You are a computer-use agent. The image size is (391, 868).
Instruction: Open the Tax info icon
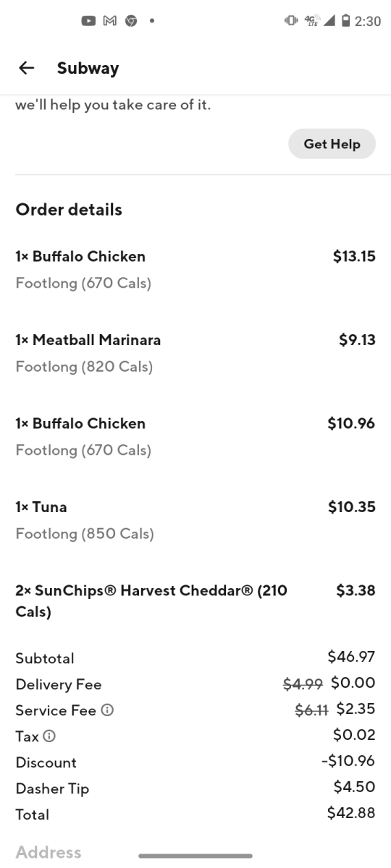tap(49, 736)
